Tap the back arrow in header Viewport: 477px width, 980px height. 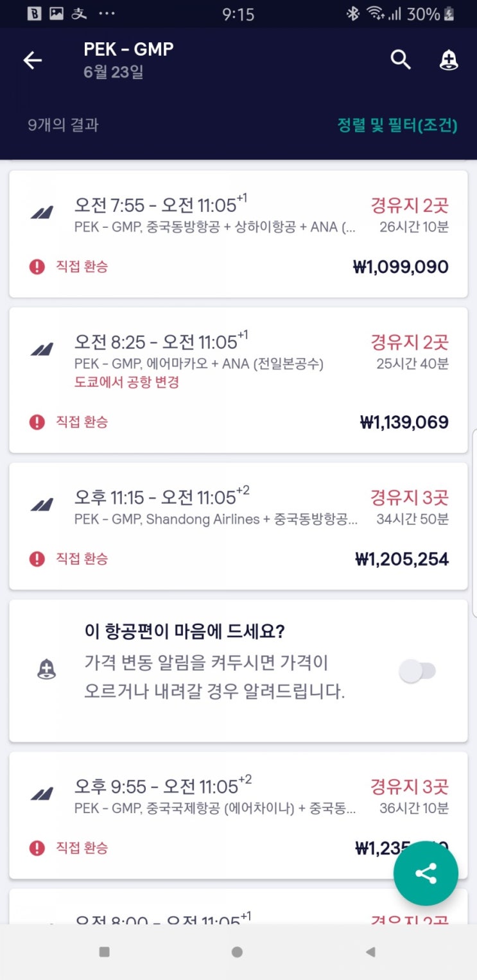pos(32,60)
